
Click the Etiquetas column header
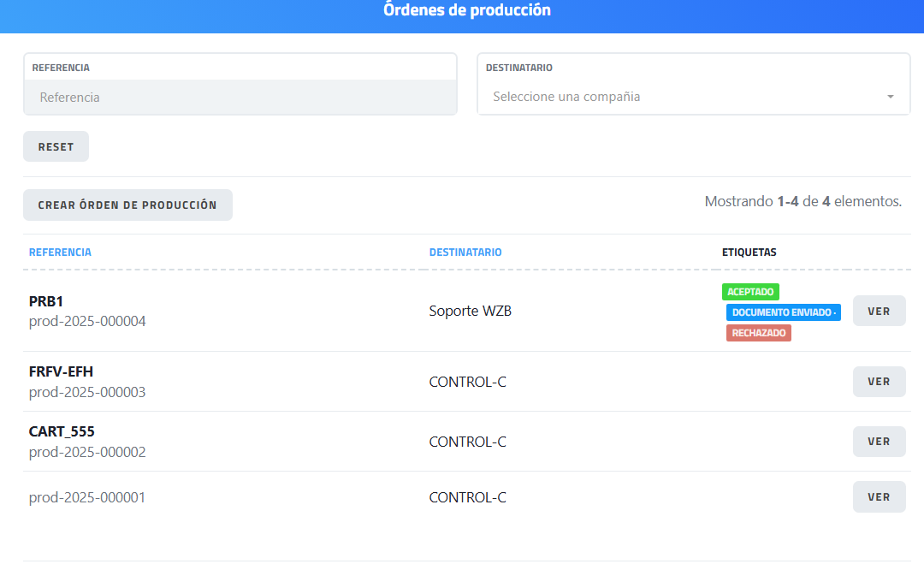(749, 252)
